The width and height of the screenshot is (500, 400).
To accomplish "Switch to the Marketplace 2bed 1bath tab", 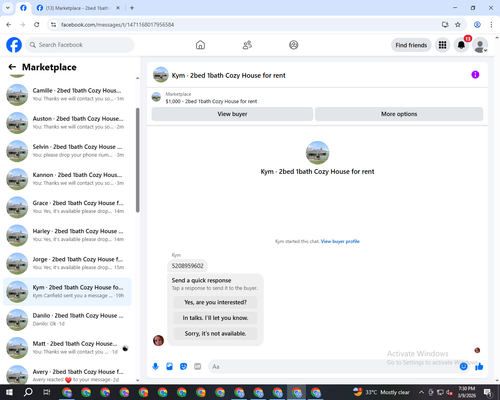I will [x=78, y=8].
